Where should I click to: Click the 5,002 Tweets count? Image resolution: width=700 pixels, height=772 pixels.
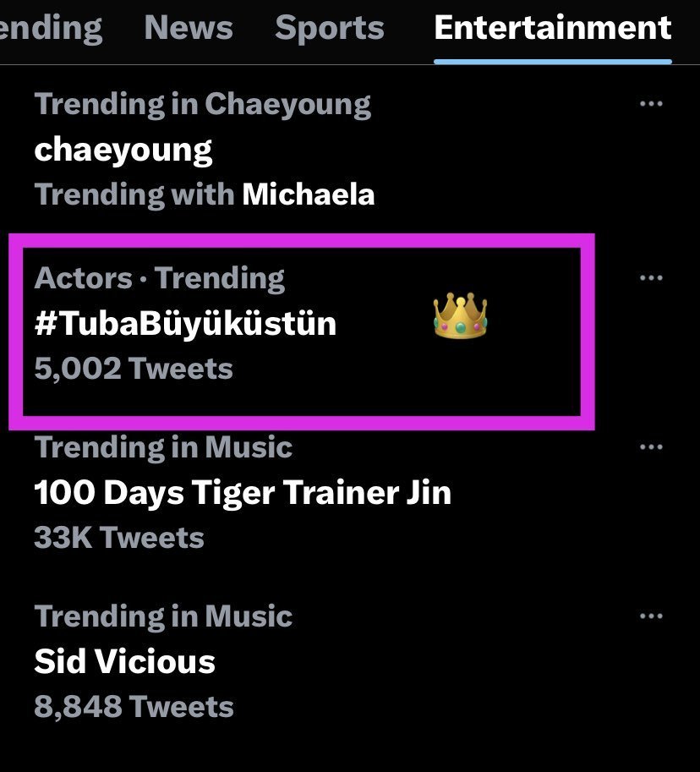click(134, 369)
